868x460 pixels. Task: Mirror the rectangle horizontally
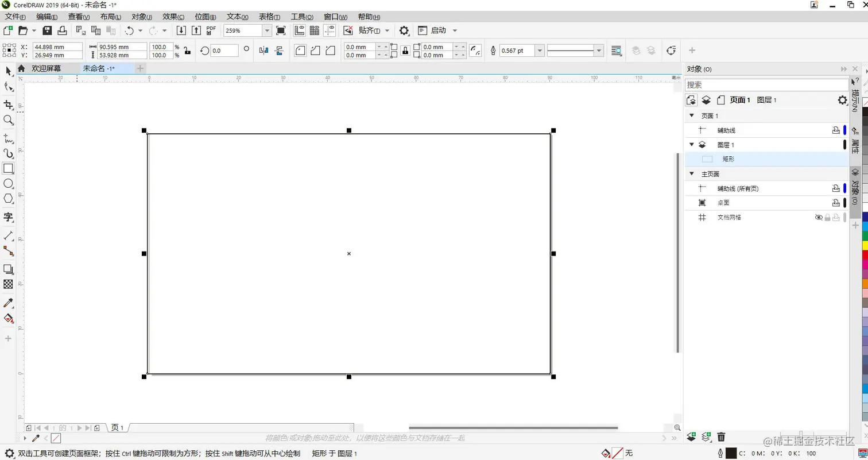coord(263,51)
